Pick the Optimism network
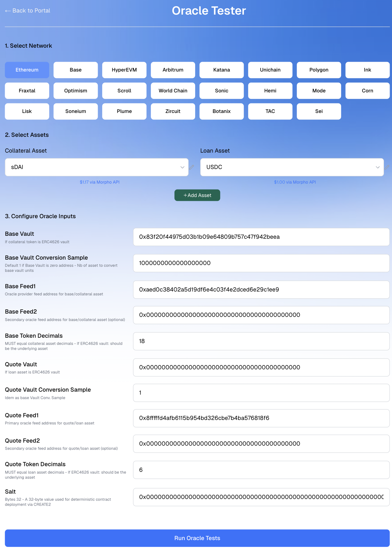The height and width of the screenshot is (552, 392). pos(75,91)
